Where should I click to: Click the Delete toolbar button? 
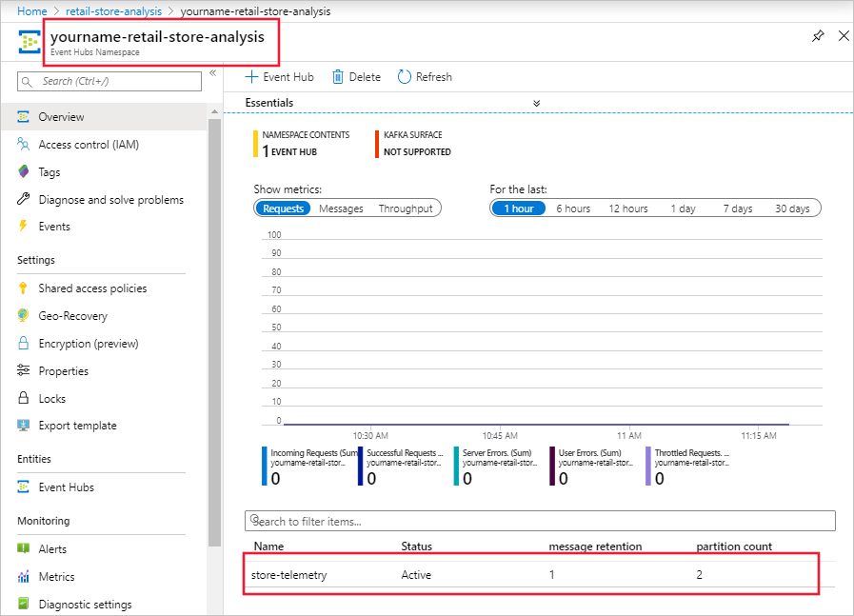coord(356,76)
